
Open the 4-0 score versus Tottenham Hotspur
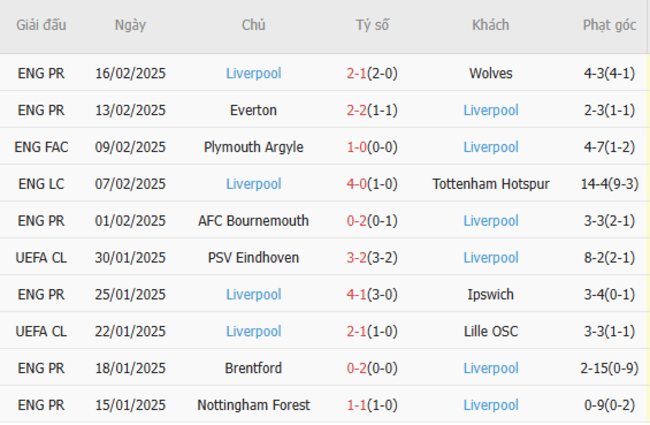coord(357,184)
